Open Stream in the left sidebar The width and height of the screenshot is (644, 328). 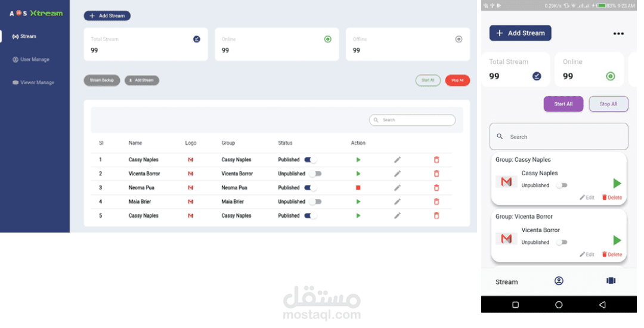coord(24,36)
